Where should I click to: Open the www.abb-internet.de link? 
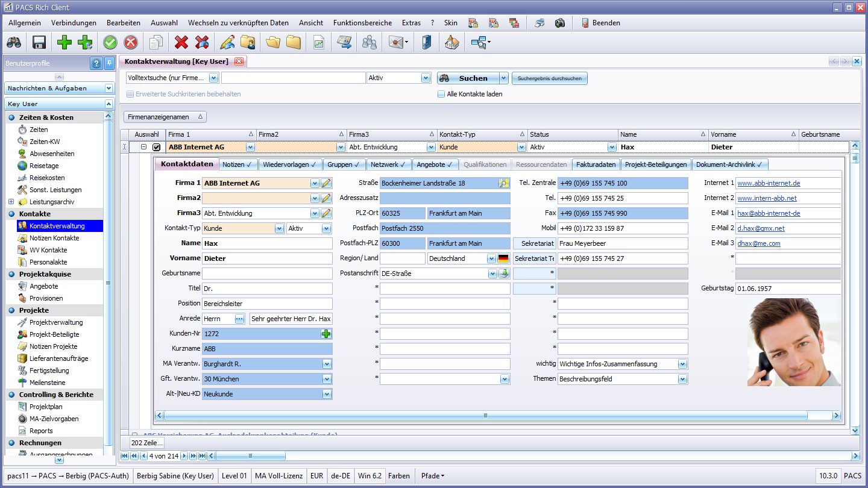click(x=769, y=183)
